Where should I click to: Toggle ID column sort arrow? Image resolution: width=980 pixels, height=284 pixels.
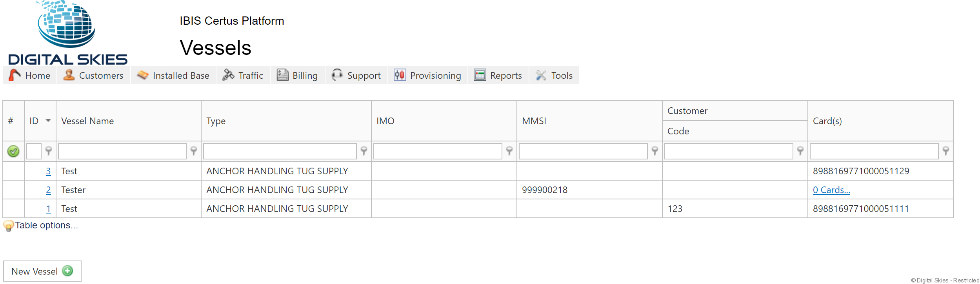coord(48,121)
